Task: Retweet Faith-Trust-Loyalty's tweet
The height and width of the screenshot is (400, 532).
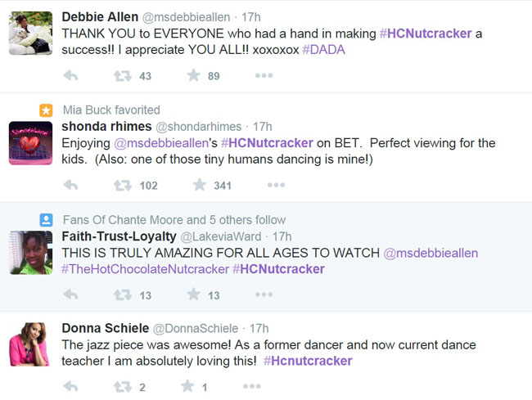Action: pos(123,295)
